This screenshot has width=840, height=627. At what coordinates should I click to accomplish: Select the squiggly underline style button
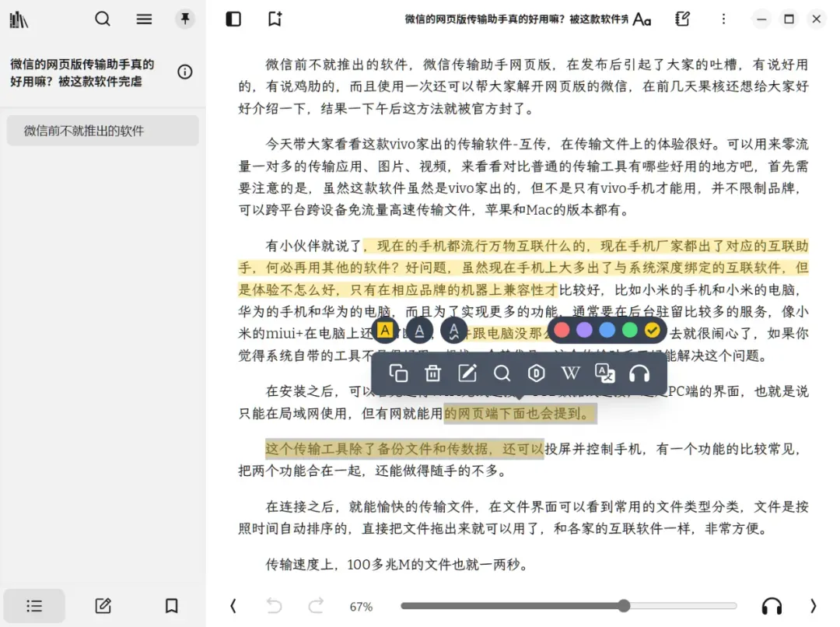pyautogui.click(x=453, y=331)
